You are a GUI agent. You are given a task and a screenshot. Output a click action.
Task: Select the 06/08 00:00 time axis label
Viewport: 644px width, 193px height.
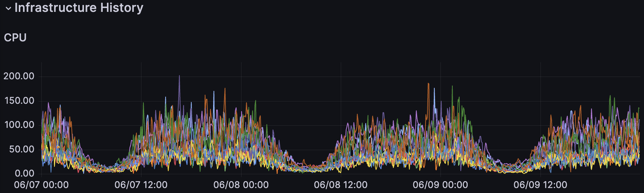(x=241, y=185)
